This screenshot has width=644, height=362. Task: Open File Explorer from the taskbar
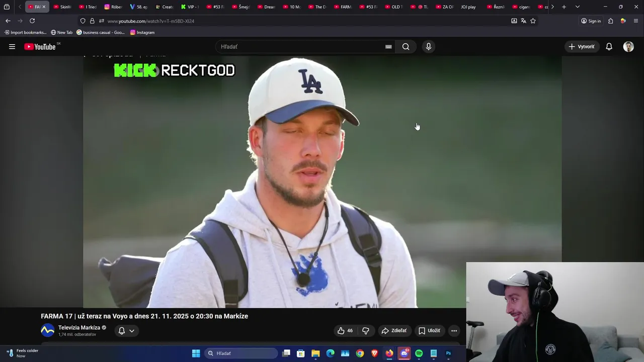(x=315, y=353)
